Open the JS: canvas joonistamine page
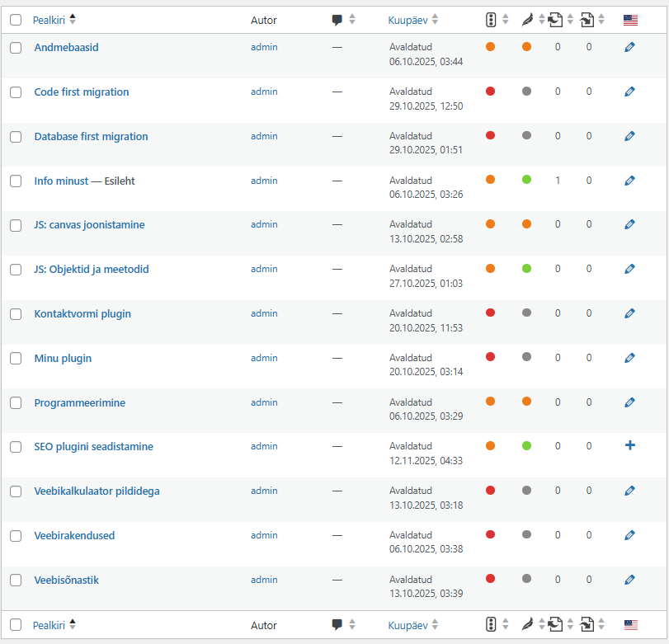This screenshot has height=644, width=669. pos(89,225)
